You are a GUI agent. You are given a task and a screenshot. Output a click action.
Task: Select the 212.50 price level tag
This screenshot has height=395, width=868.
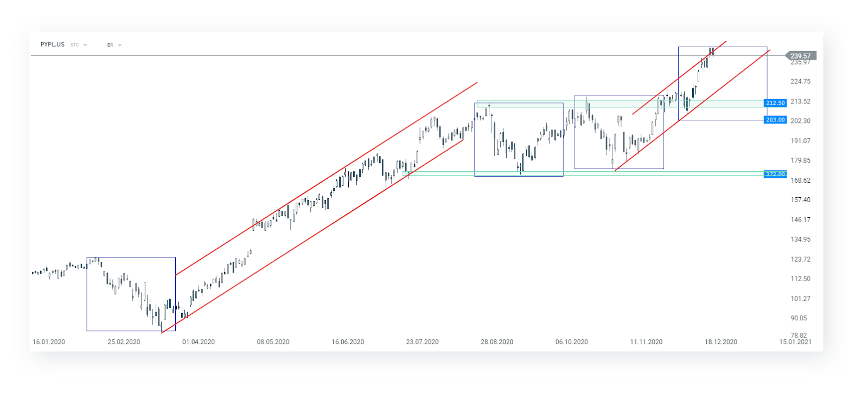coord(775,103)
